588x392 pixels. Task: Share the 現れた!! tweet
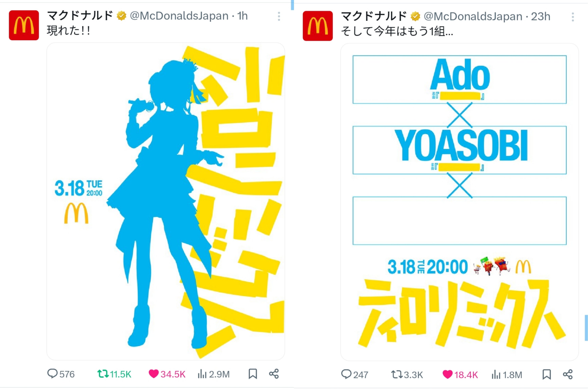274,374
